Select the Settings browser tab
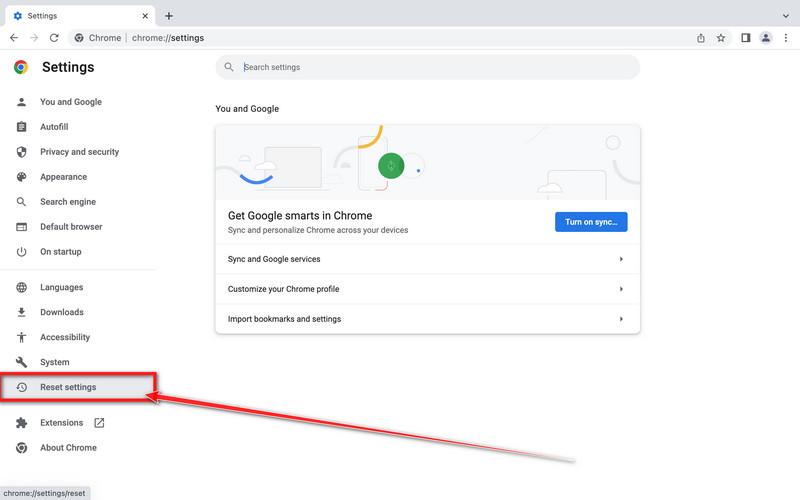Screen dimensions: 800x500 point(79,16)
